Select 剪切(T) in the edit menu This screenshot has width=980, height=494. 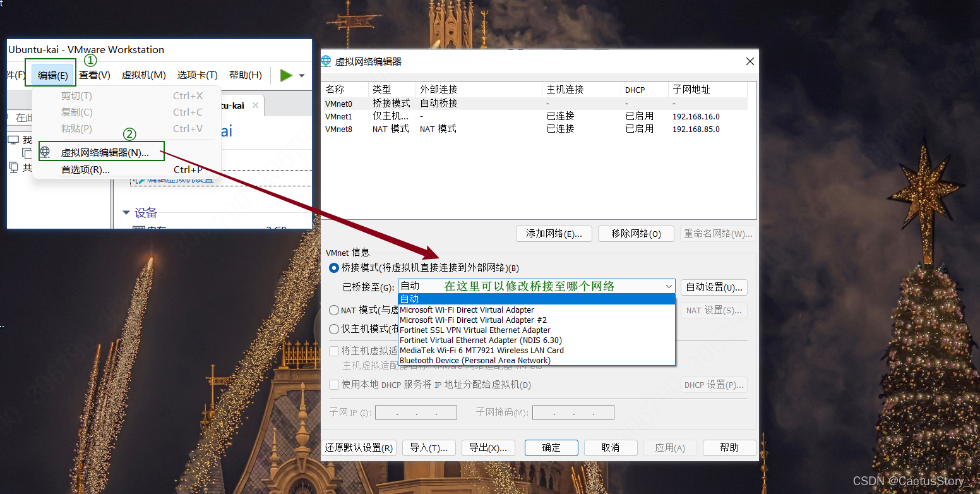pos(126,96)
